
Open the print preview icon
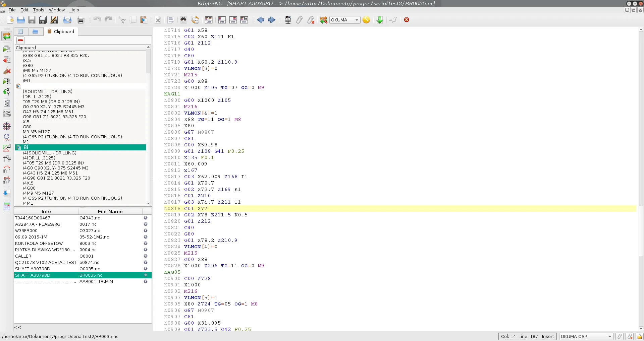tap(67, 20)
